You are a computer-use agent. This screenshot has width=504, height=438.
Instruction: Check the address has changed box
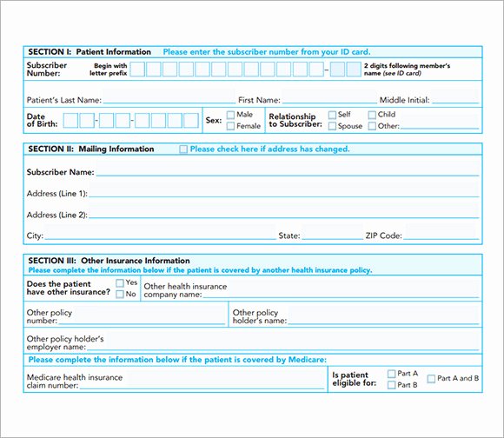183,149
